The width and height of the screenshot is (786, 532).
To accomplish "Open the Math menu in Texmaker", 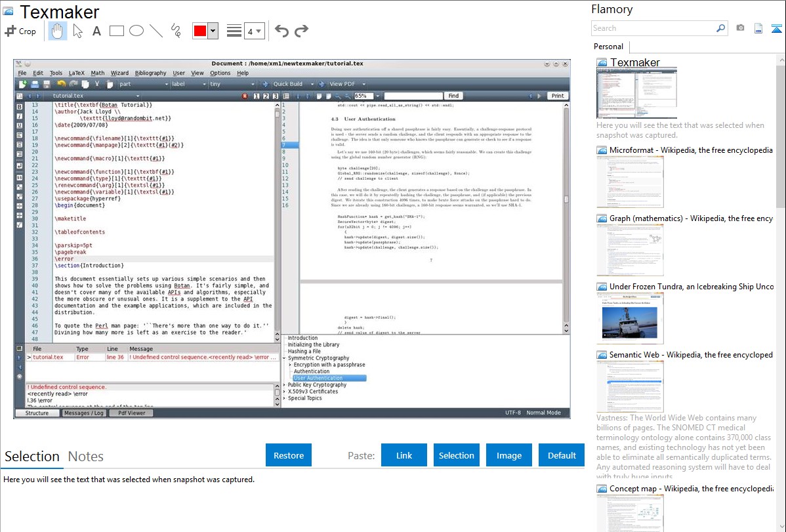I will click(98, 73).
